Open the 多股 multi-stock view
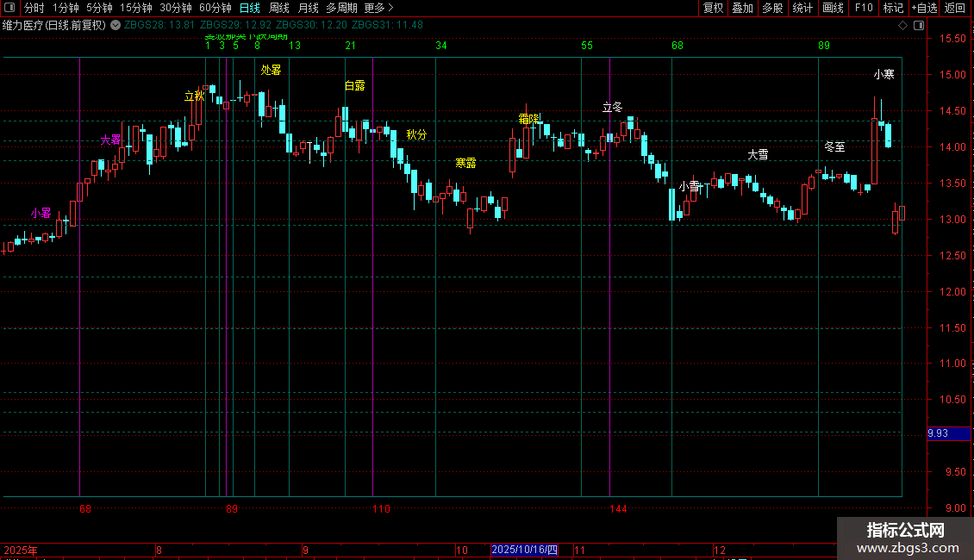The image size is (974, 560). 772,8
